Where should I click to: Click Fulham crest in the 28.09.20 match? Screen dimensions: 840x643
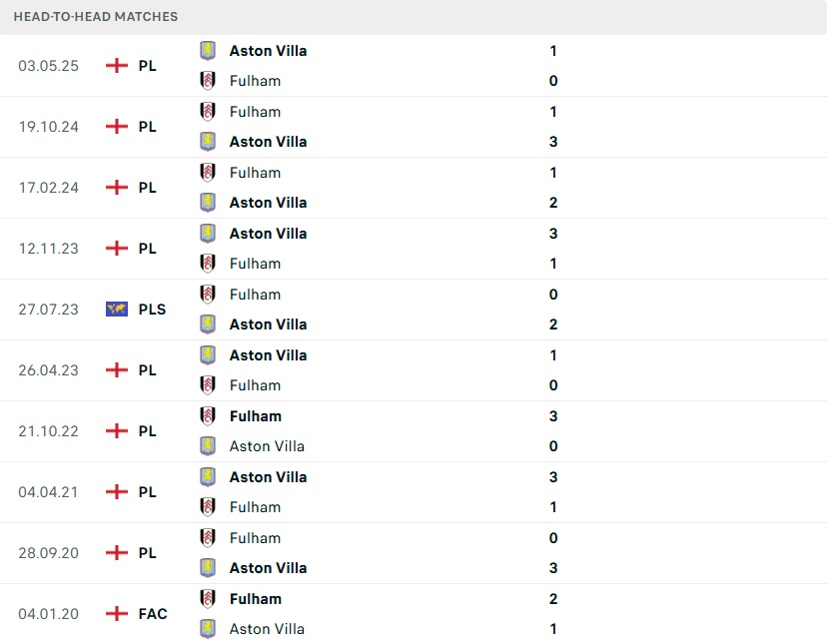(208, 537)
